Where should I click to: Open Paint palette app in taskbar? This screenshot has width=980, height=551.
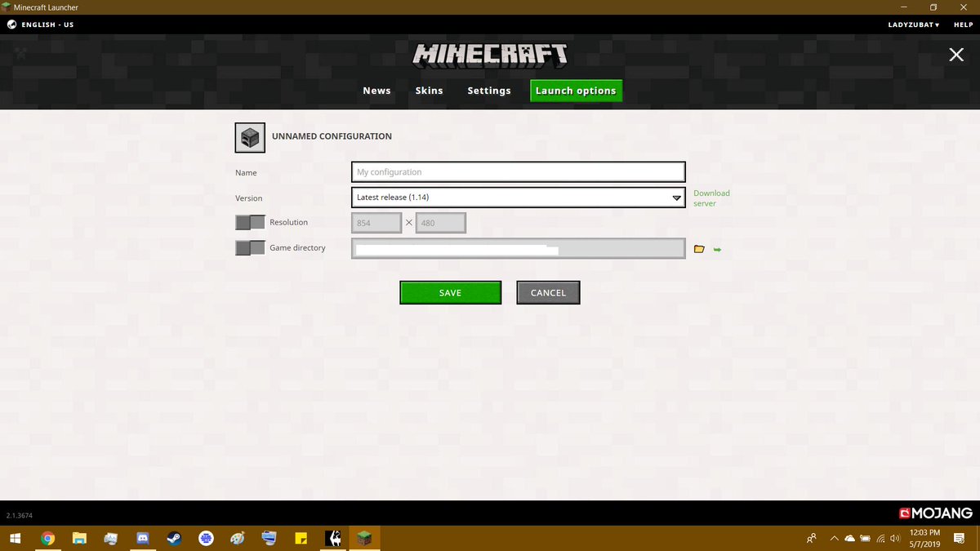[x=238, y=539]
